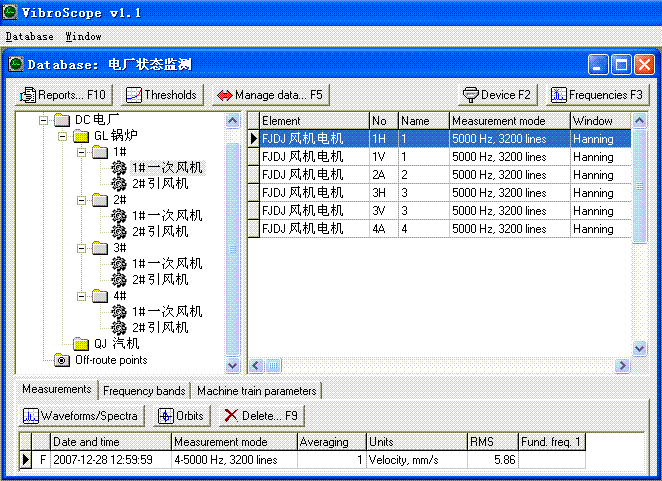This screenshot has height=481, width=662.
Task: Collapse the 3# folder node
Action: coord(81,248)
